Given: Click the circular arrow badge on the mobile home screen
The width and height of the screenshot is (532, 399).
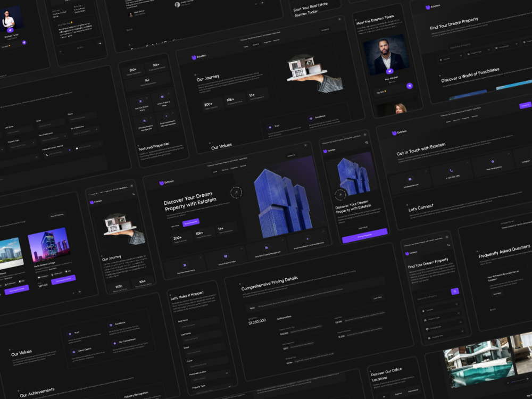Looking at the screenshot, I should 340,195.
